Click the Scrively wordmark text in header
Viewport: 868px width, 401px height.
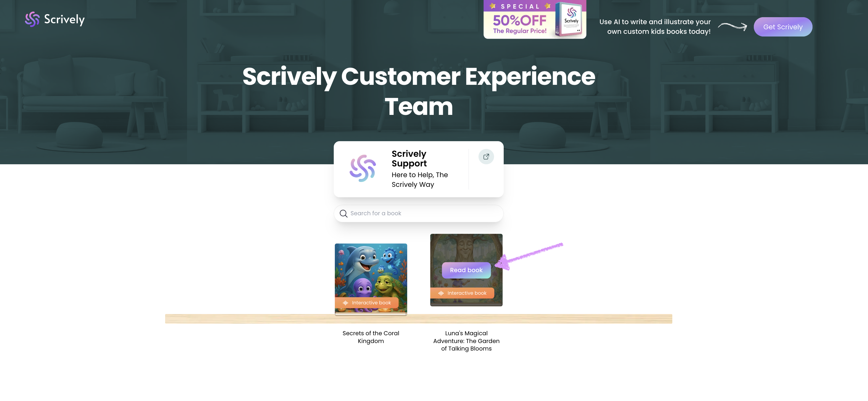coord(64,19)
